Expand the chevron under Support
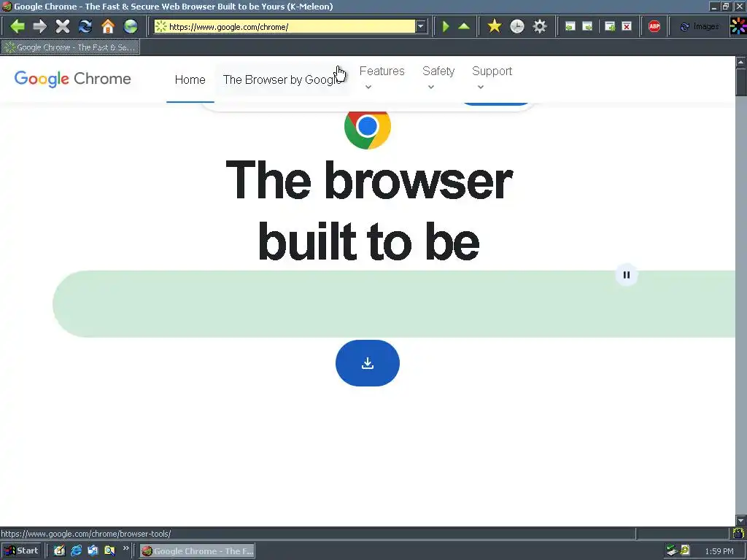Image resolution: width=747 pixels, height=560 pixels. [481, 87]
